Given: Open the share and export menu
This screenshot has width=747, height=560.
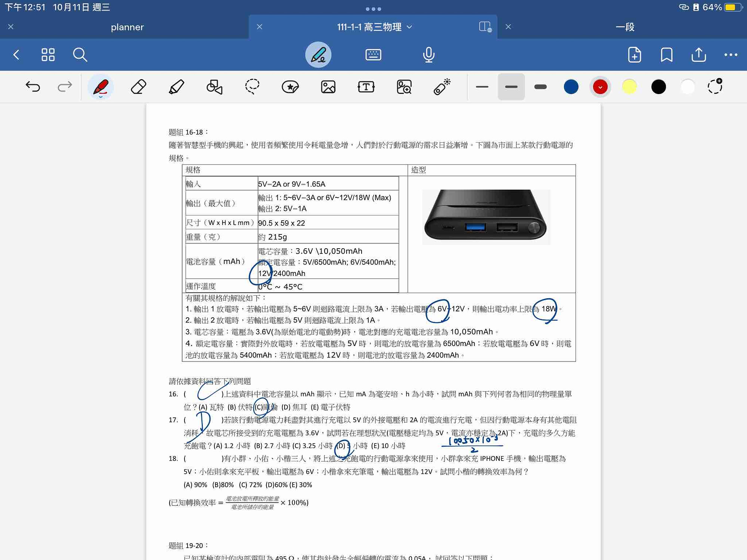Looking at the screenshot, I should coord(699,55).
